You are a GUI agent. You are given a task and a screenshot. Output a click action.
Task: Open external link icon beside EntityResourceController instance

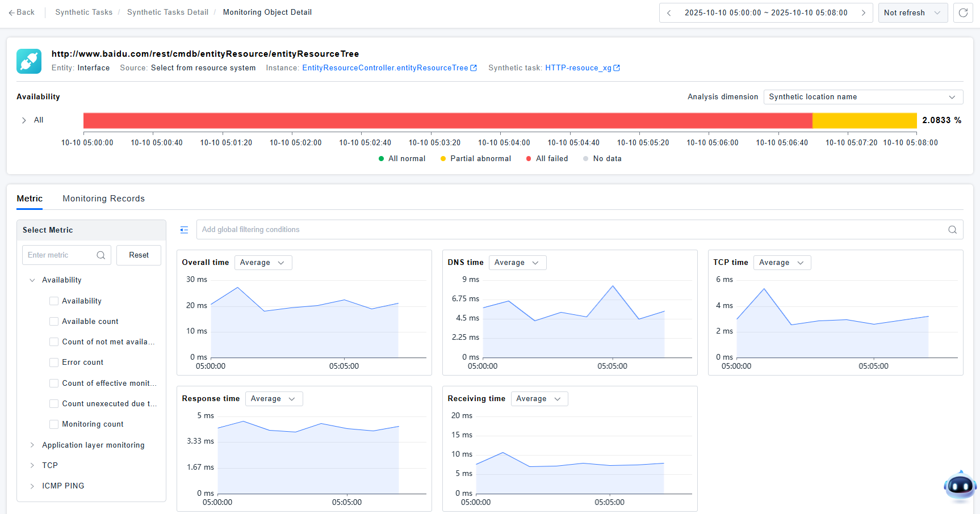click(474, 68)
